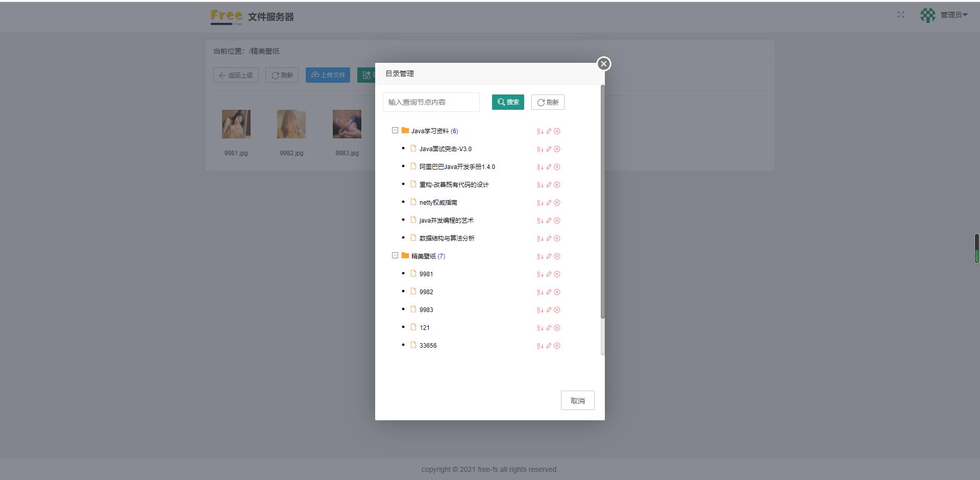Select the 阿里巴巴Java开发手册1.4.0 tree item
Image resolution: width=980 pixels, height=480 pixels.
coord(457,166)
